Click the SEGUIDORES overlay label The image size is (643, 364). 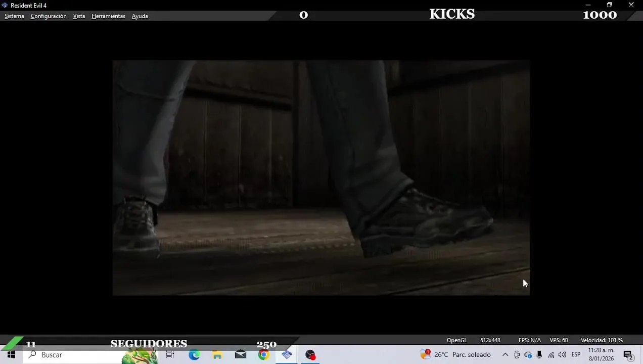click(149, 344)
